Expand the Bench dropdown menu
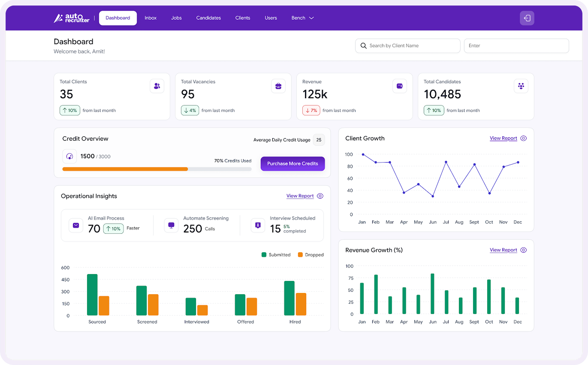Image resolution: width=588 pixels, height=365 pixels. click(x=303, y=18)
